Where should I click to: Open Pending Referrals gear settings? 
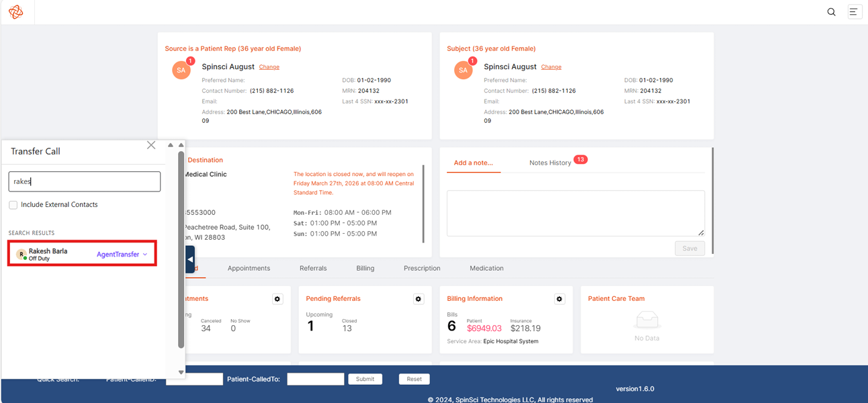(x=419, y=299)
